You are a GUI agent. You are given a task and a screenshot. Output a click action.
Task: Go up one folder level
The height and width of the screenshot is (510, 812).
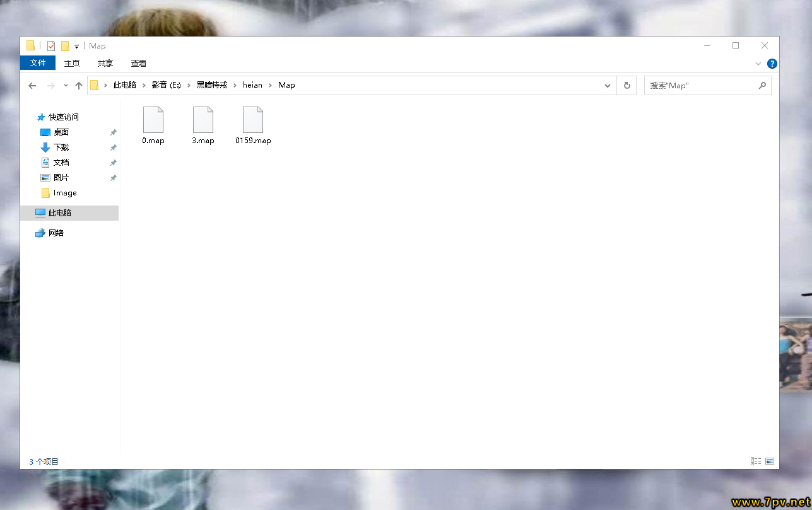point(79,86)
